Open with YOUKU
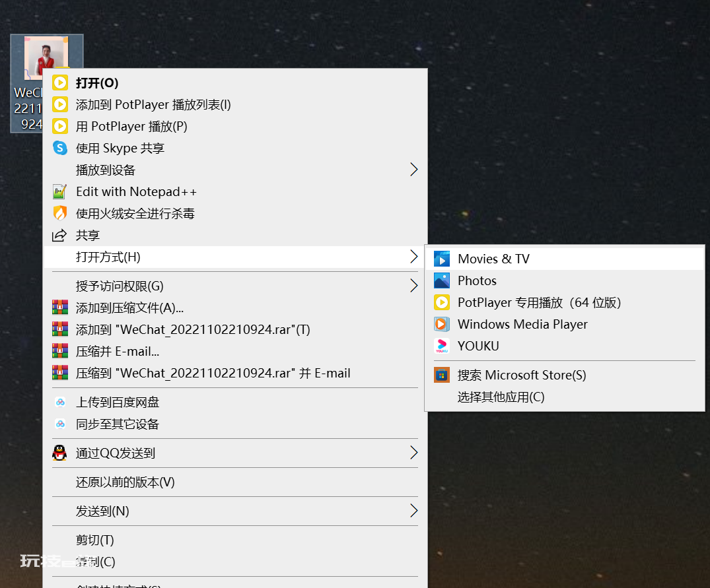The image size is (710, 588). [565, 346]
